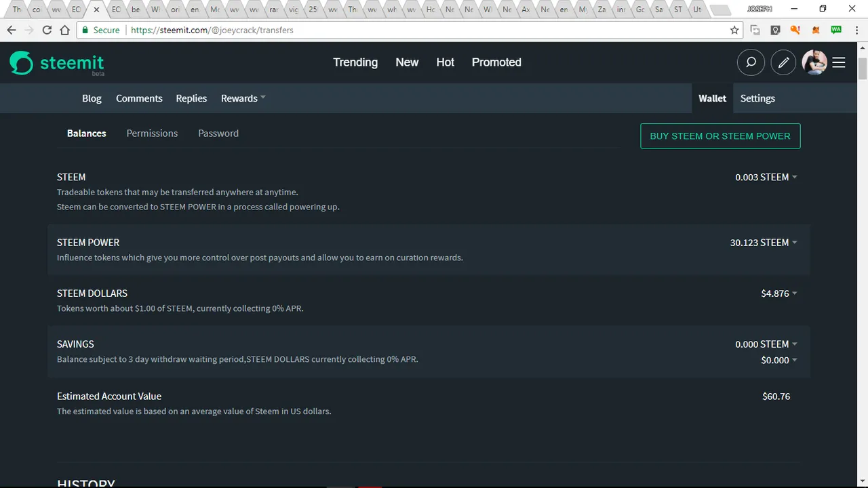Click the 'Estimated Account Value' label
Screen dimensions: 868x488
109,396
